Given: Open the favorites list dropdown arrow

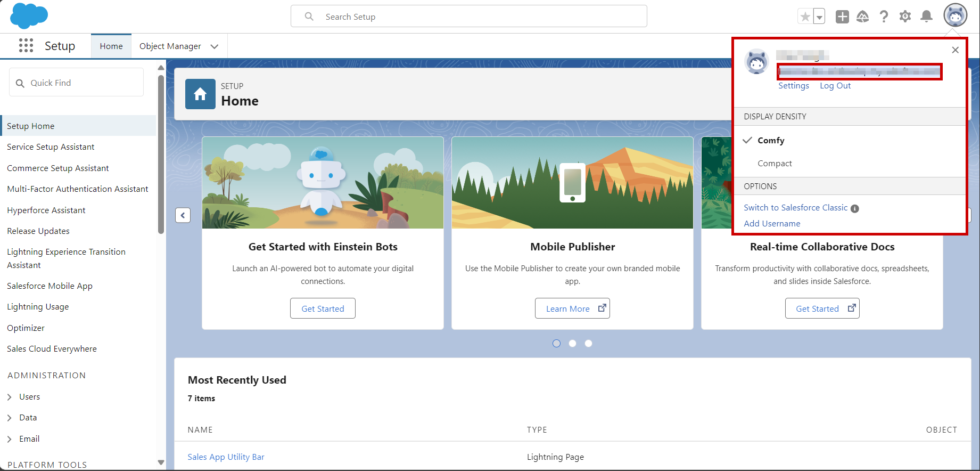Looking at the screenshot, I should pyautogui.click(x=820, y=17).
